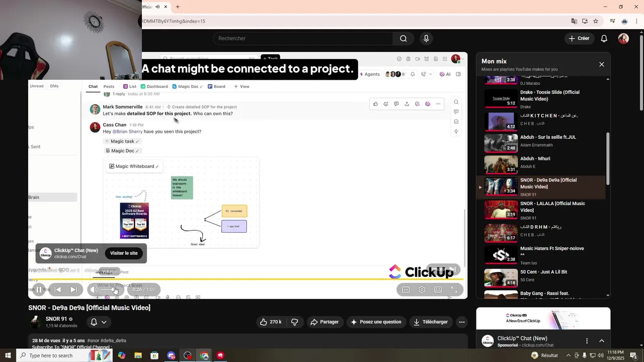Show hidden system tray icons
The image size is (644, 362).
click(568, 355)
